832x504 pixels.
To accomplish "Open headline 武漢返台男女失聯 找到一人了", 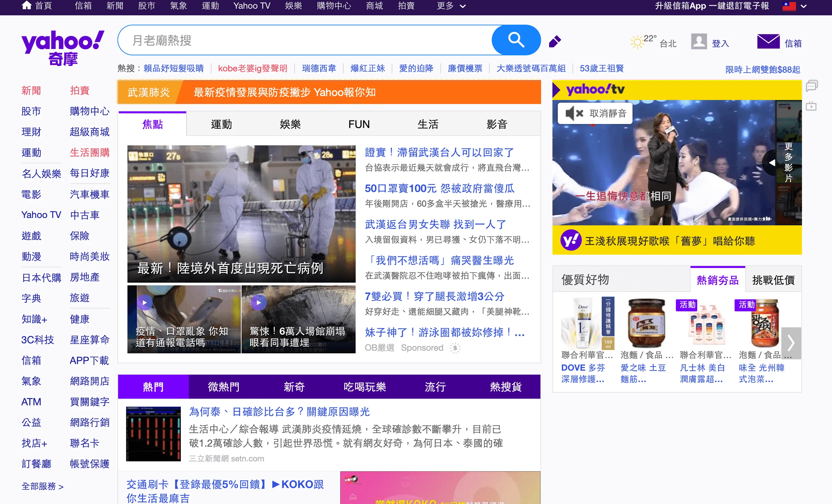I will pos(436,224).
